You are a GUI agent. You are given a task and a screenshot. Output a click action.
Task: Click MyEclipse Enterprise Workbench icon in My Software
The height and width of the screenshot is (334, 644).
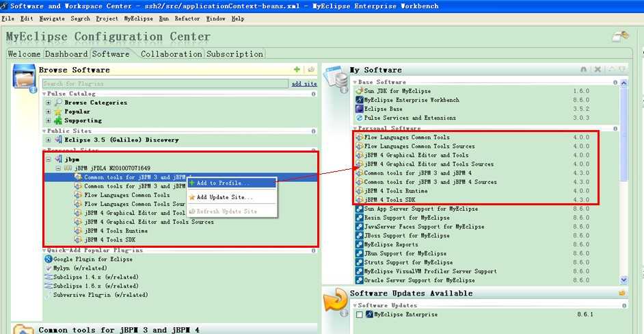tap(359, 100)
